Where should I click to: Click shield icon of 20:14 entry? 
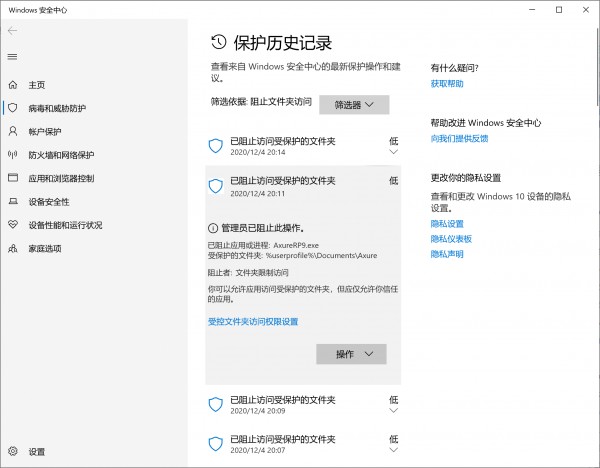tap(216, 146)
